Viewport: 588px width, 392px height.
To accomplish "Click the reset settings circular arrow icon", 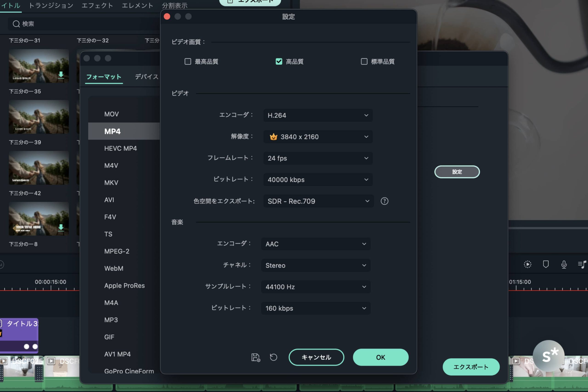I will click(x=274, y=357).
